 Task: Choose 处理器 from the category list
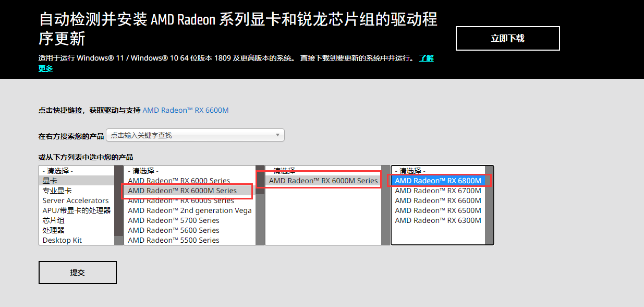(x=77, y=230)
